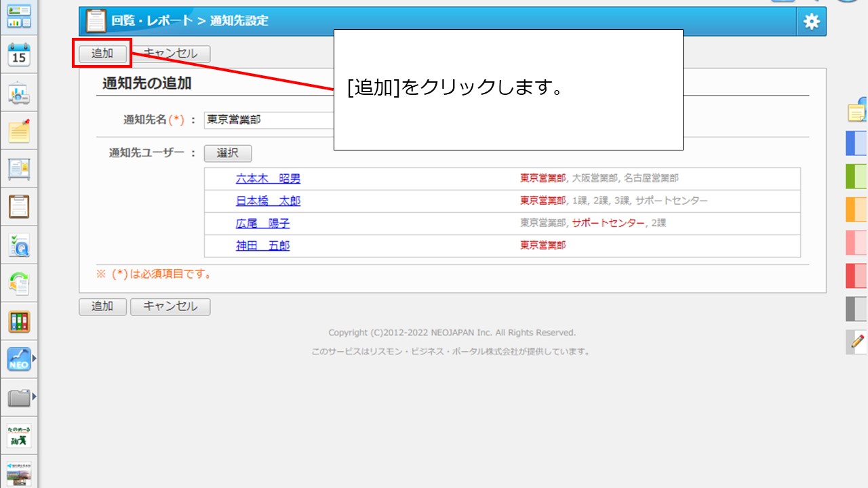Click the pencil edit icon on right edge
The height and width of the screenshot is (488, 868).
pos(857,342)
